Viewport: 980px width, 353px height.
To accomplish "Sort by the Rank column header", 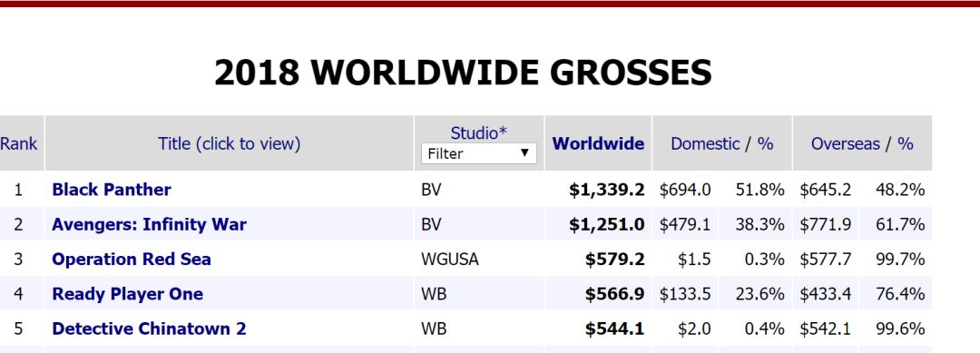I will [x=18, y=143].
